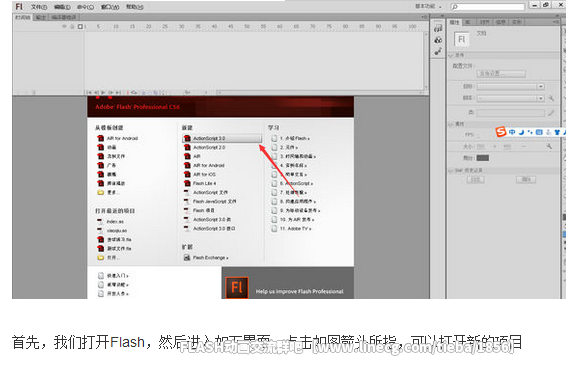The height and width of the screenshot is (366, 566).
Task: Open the 编辑 menu
Action: click(62, 7)
